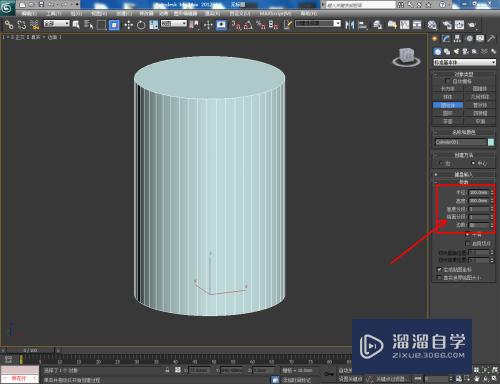This screenshot has width=500, height=384.
Task: Click the Use Pivot Point Center icon
Action: [194, 25]
